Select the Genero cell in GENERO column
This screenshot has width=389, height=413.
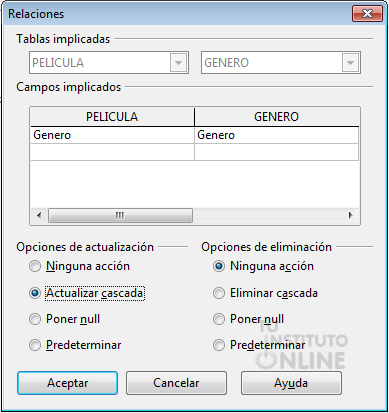click(276, 135)
